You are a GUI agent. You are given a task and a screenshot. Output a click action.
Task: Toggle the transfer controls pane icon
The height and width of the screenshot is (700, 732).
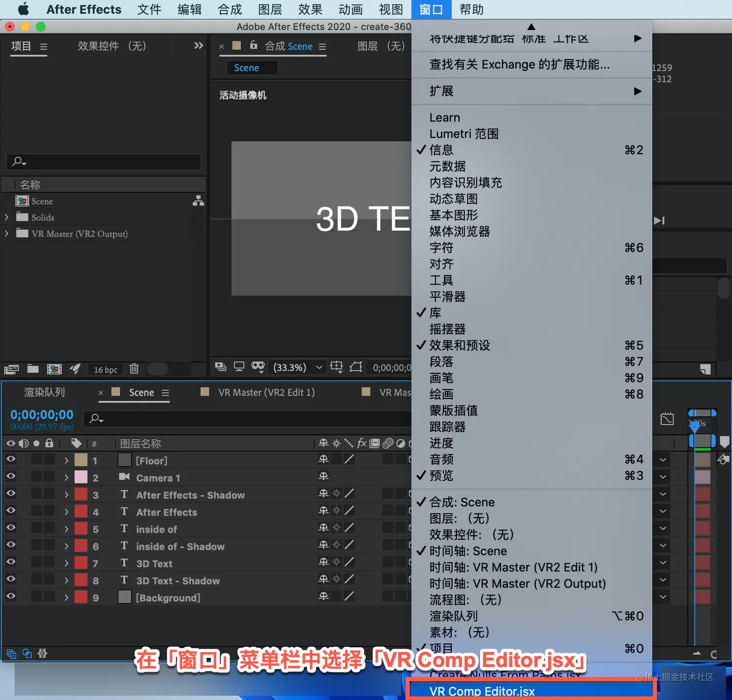coord(27,654)
